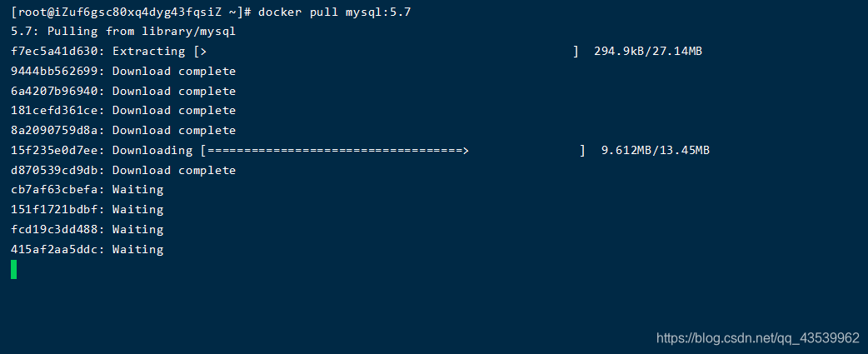
Task: Click the blog.csdn.net watermark link
Action: (758, 338)
